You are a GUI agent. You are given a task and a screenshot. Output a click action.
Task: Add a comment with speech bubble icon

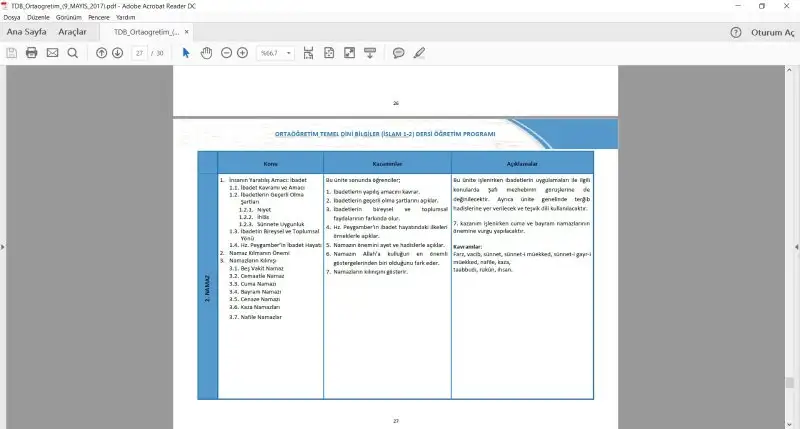[x=398, y=53]
